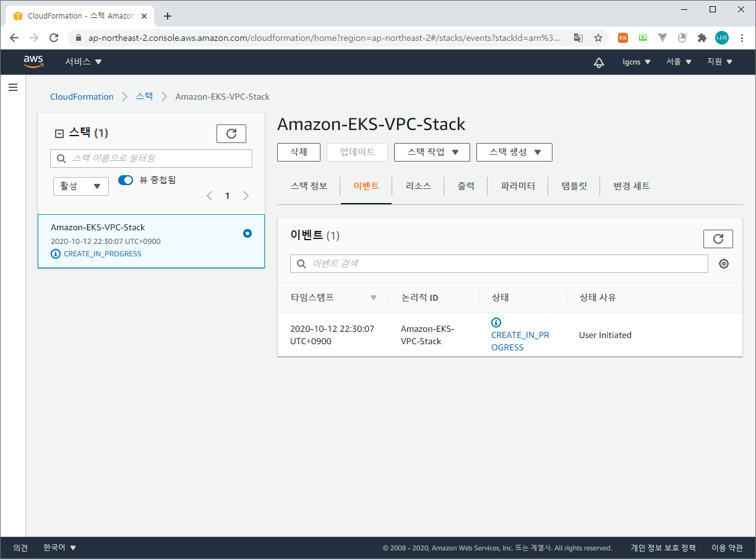Screen dimensions: 756x559
Task: Open the notifications bell
Action: [x=598, y=62]
